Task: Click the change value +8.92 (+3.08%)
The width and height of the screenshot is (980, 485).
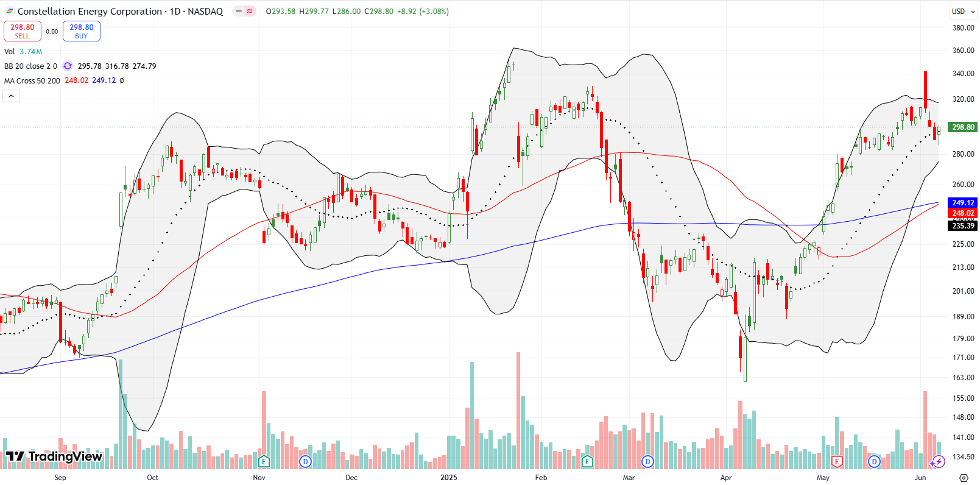Action: [423, 11]
